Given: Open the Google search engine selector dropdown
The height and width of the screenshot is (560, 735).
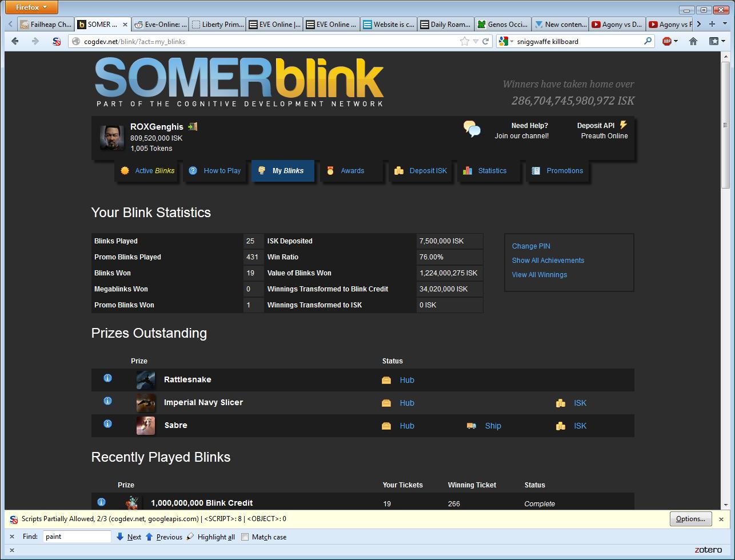Looking at the screenshot, I should (505, 41).
